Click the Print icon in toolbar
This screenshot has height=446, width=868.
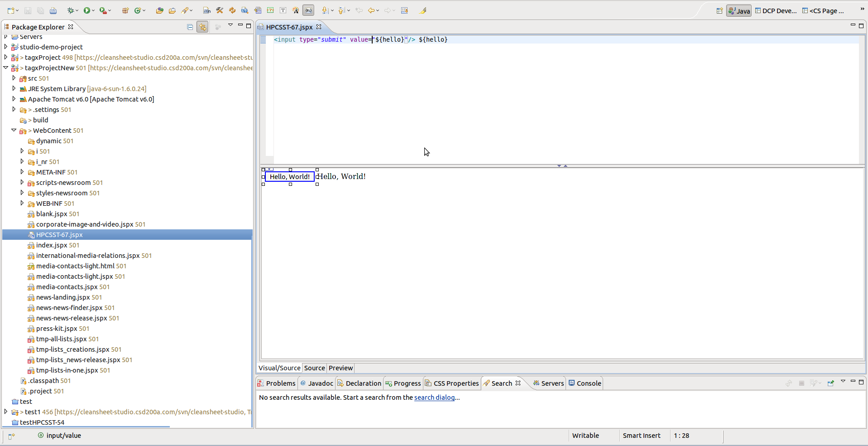click(x=53, y=10)
